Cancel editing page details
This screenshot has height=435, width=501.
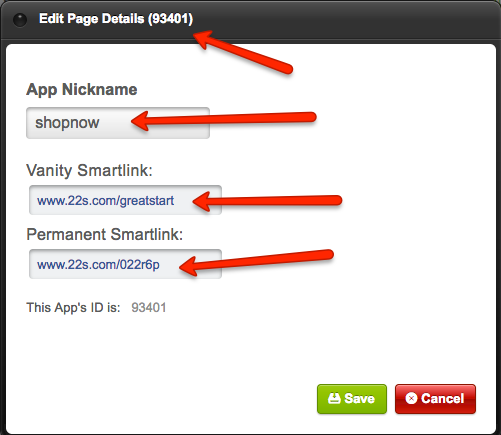point(435,399)
